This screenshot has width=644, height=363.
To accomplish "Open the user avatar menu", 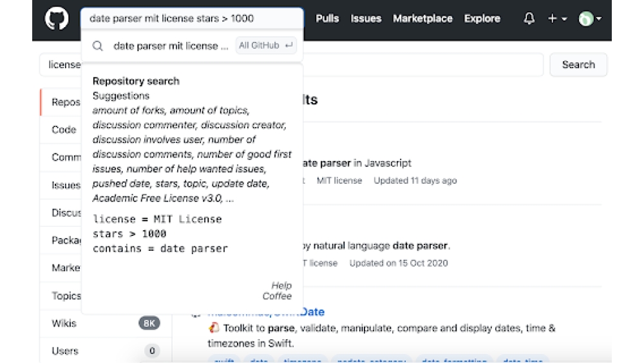I will coord(589,19).
